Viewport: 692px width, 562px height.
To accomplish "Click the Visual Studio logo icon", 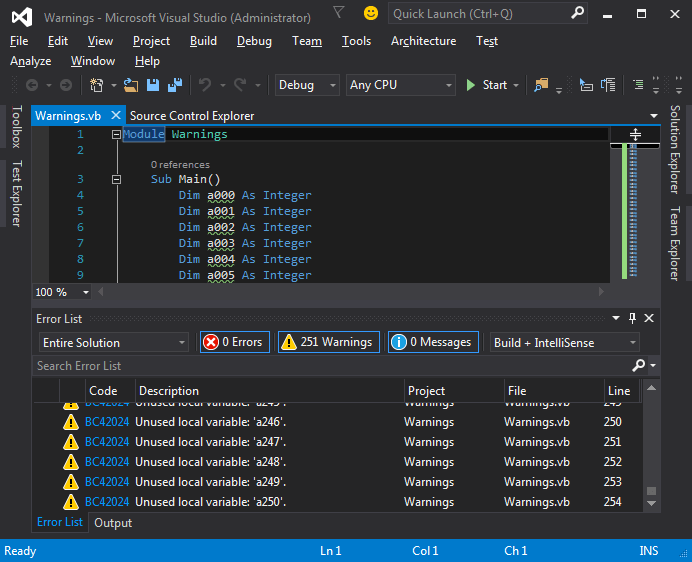I will (x=22, y=17).
